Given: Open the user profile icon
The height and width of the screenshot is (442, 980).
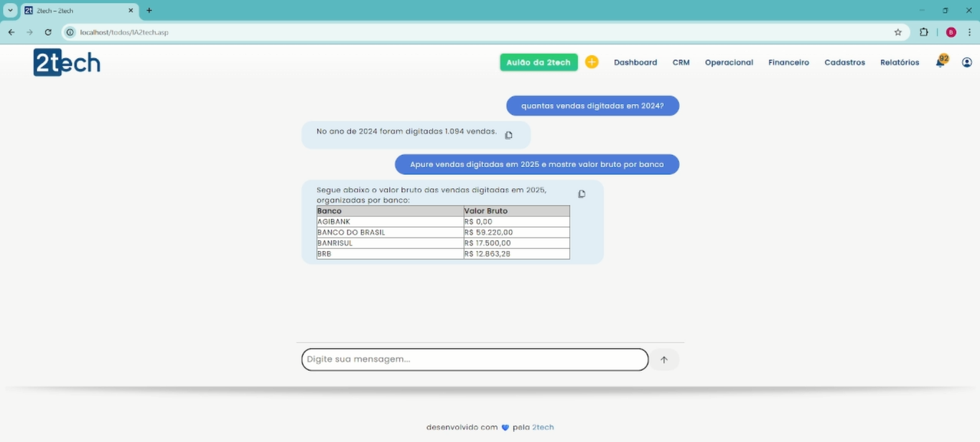Looking at the screenshot, I should 966,62.
